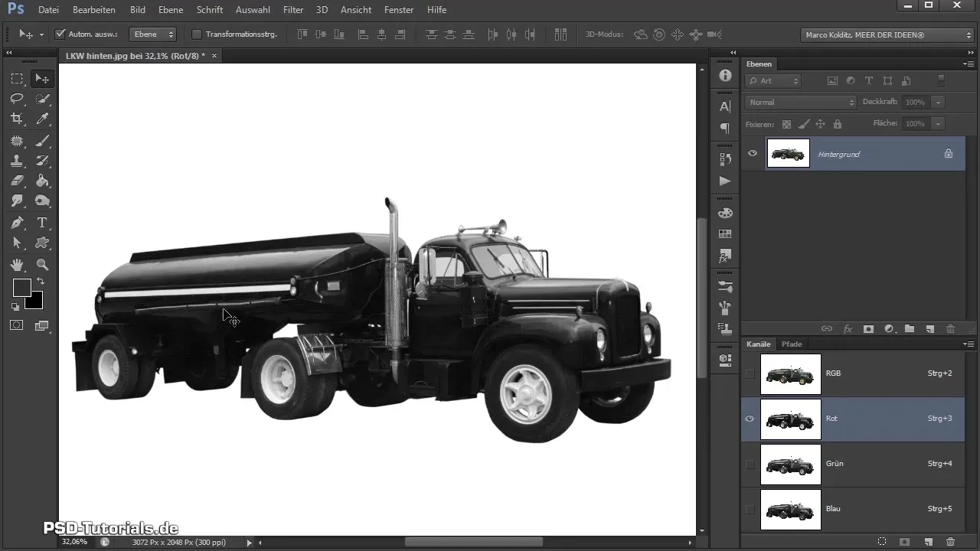Viewport: 980px width, 551px height.
Task: Open the workspace dropdown Marco Kolditz
Action: [x=887, y=35]
